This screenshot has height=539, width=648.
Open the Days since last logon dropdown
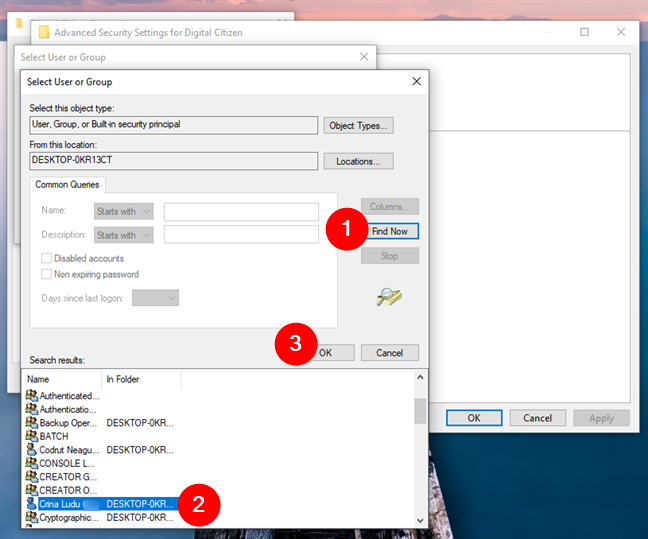coord(155,298)
